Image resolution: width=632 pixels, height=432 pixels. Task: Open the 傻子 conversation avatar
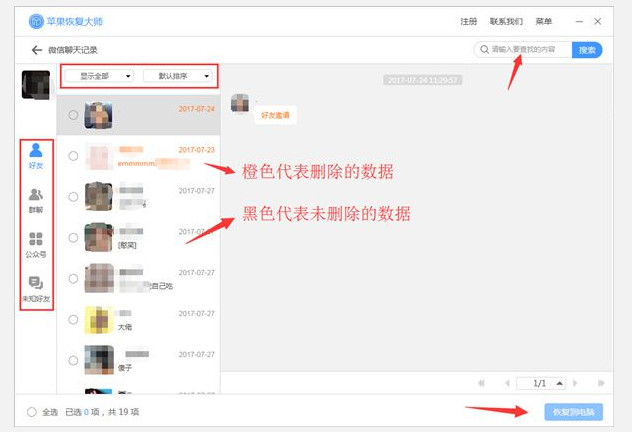pos(98,360)
